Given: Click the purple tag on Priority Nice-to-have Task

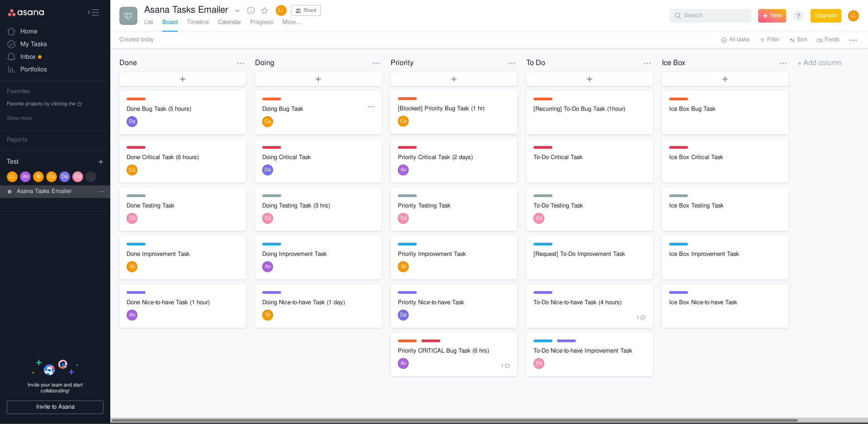Looking at the screenshot, I should point(407,292).
